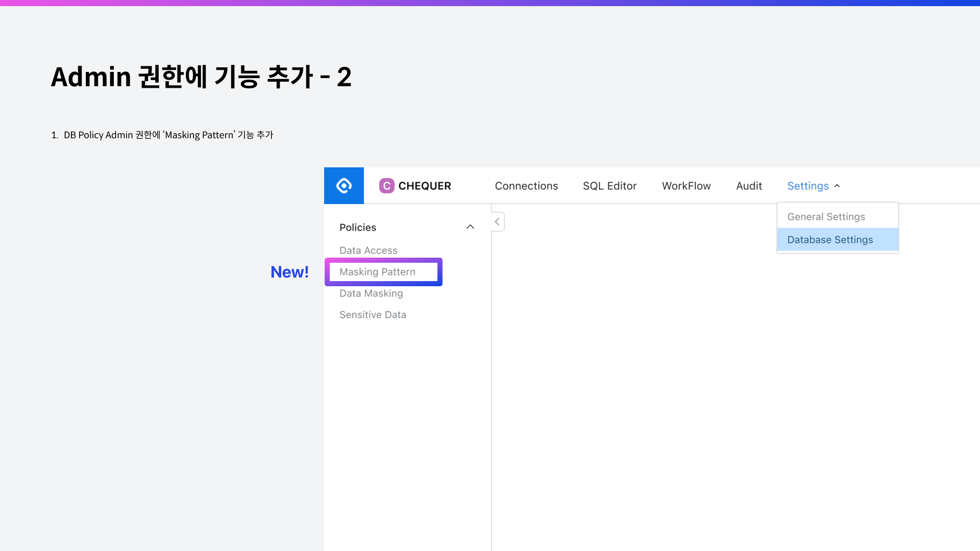The height and width of the screenshot is (551, 980).
Task: Click the purple C Chequer icon
Action: point(386,186)
